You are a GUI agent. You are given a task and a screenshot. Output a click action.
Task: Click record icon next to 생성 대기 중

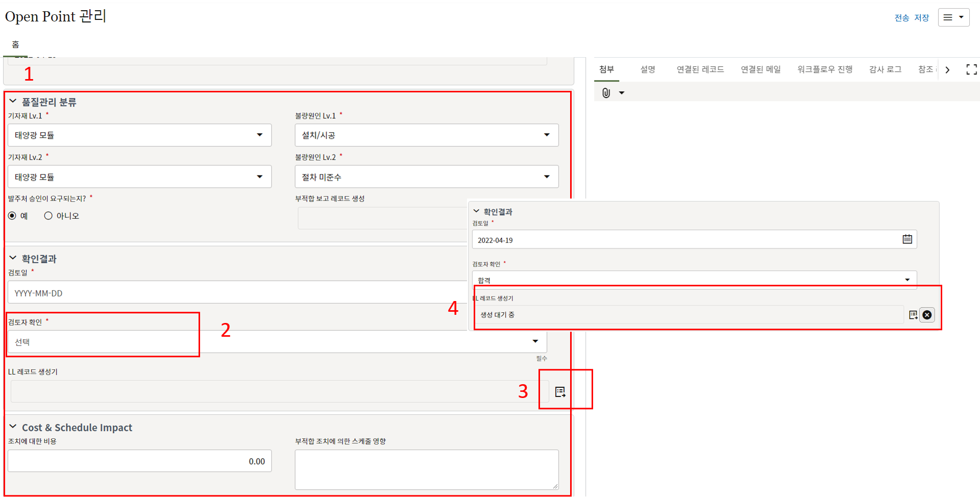[913, 315]
